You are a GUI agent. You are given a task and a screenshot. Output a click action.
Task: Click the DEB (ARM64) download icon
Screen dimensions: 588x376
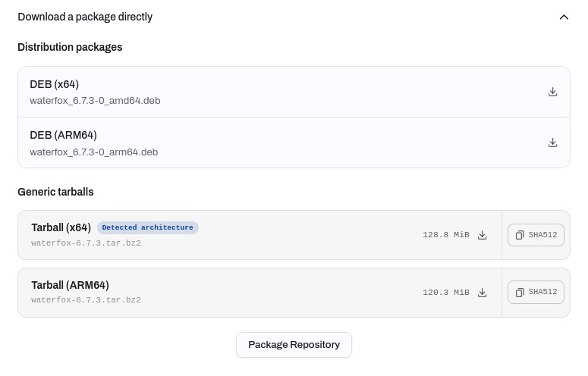click(x=552, y=143)
